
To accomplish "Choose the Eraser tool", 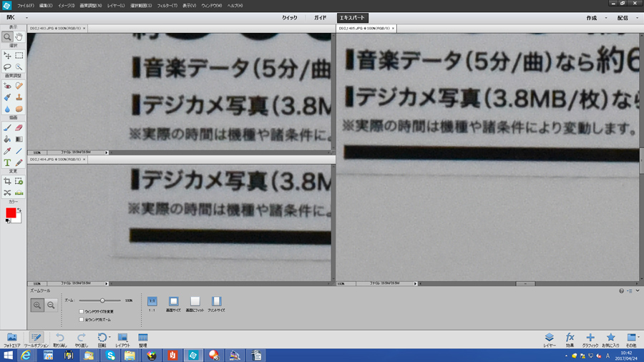I will (x=19, y=127).
